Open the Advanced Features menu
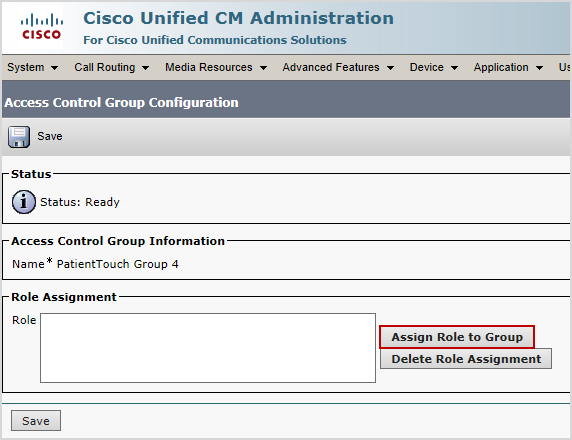The width and height of the screenshot is (572, 440). [x=338, y=67]
